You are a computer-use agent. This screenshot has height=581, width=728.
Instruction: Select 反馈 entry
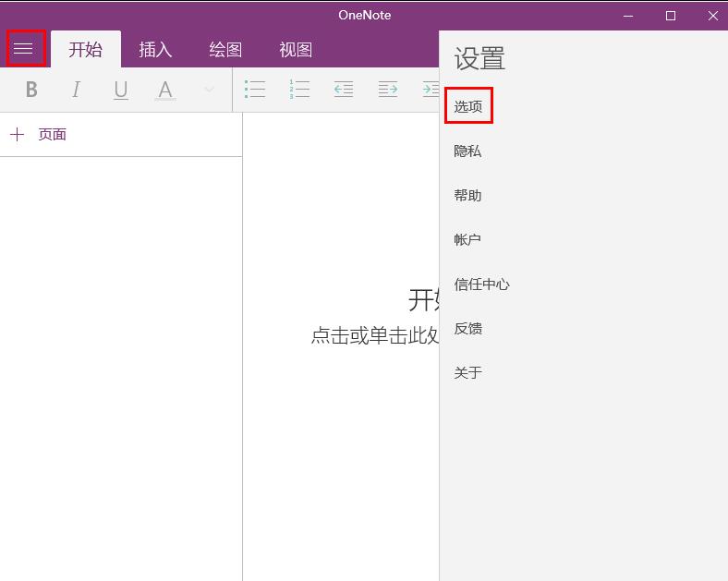(468, 329)
